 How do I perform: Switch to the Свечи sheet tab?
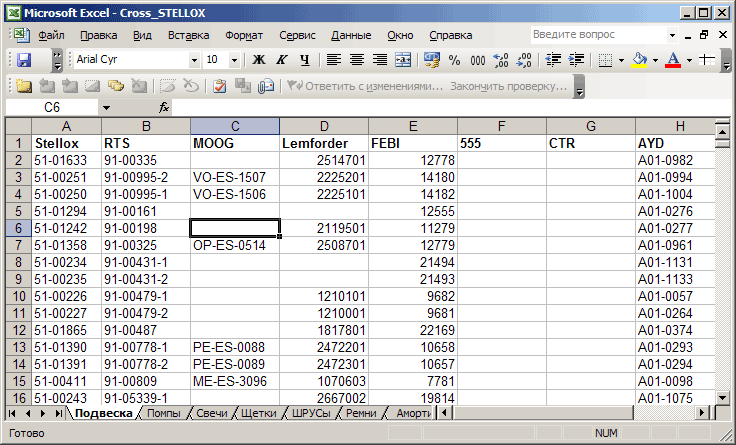point(211,414)
